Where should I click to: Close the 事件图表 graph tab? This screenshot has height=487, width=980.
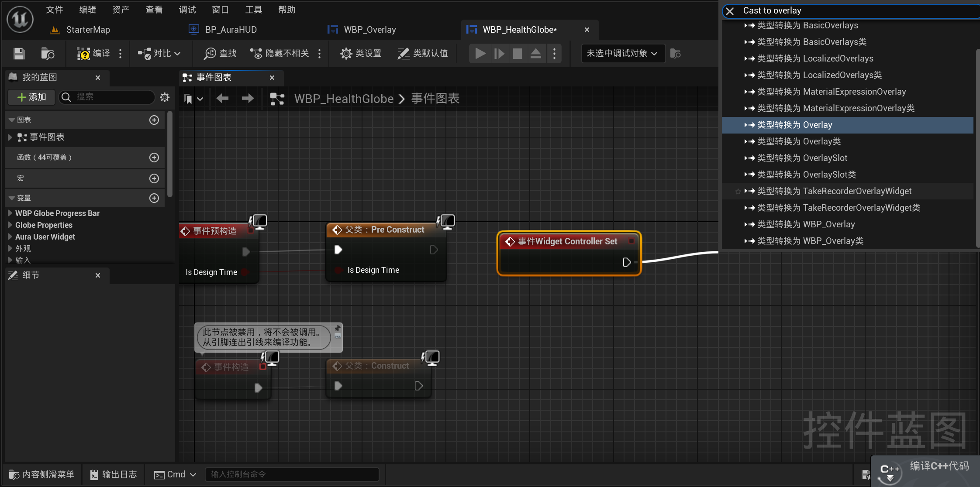pos(272,78)
